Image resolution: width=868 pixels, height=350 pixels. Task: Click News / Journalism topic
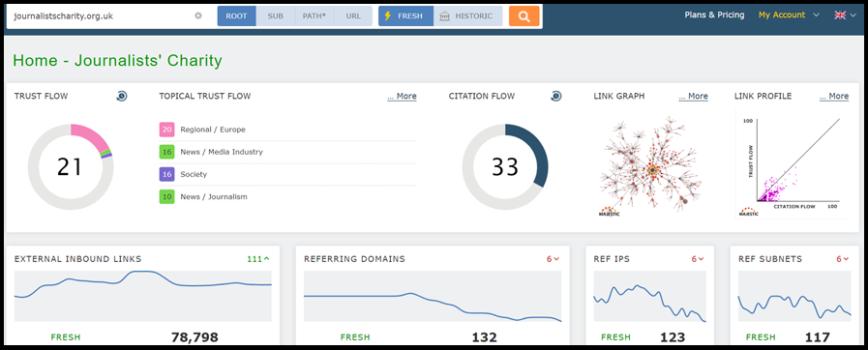click(214, 196)
